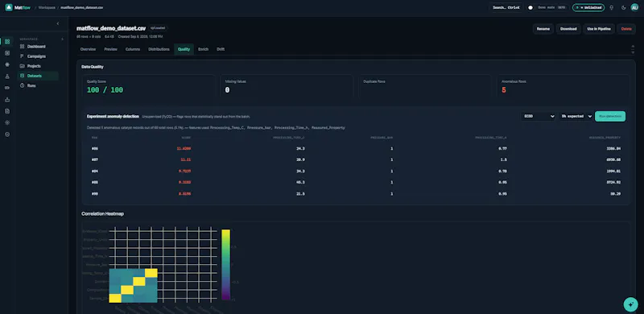This screenshot has width=644, height=314.
Task: Toggle the Demo mode switch
Action: point(531,7)
